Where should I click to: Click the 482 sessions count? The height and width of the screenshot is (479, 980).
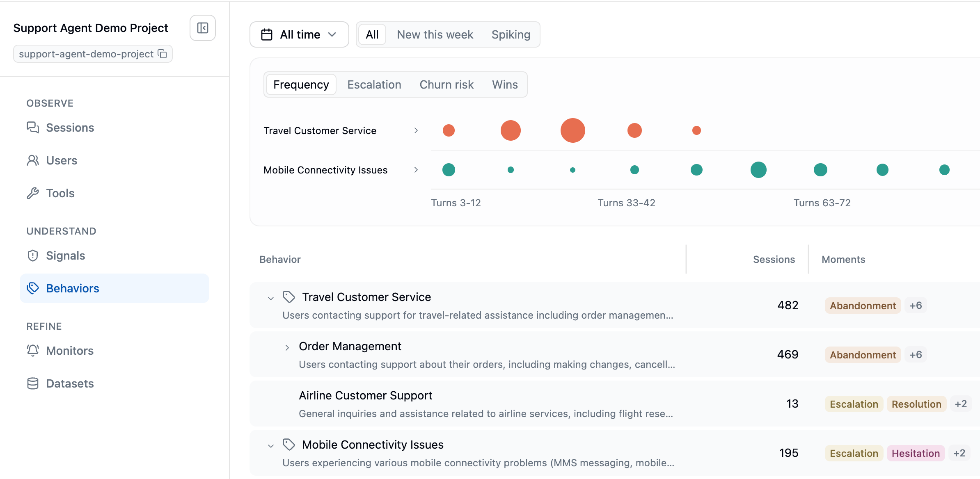[788, 305]
